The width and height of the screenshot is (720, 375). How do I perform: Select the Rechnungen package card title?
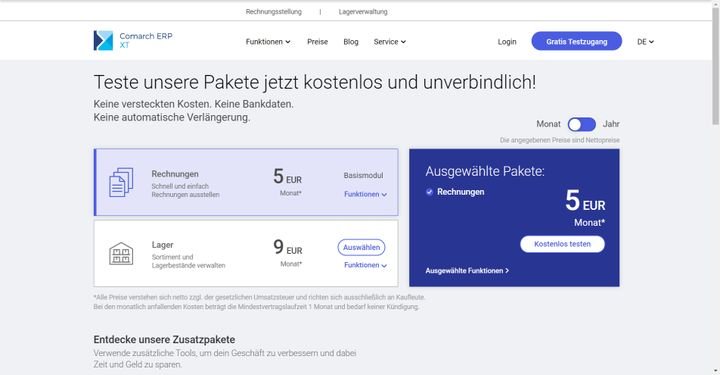[x=175, y=174]
